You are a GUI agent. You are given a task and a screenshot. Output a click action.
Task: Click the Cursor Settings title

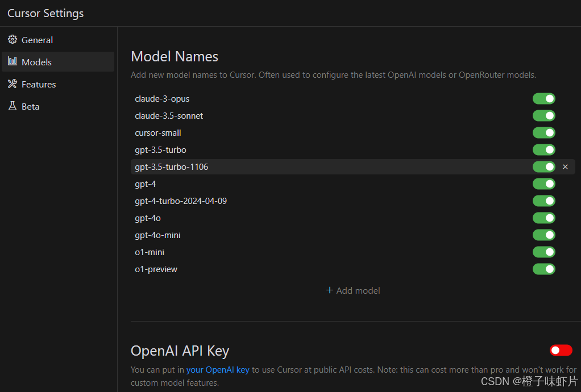pyautogui.click(x=45, y=13)
